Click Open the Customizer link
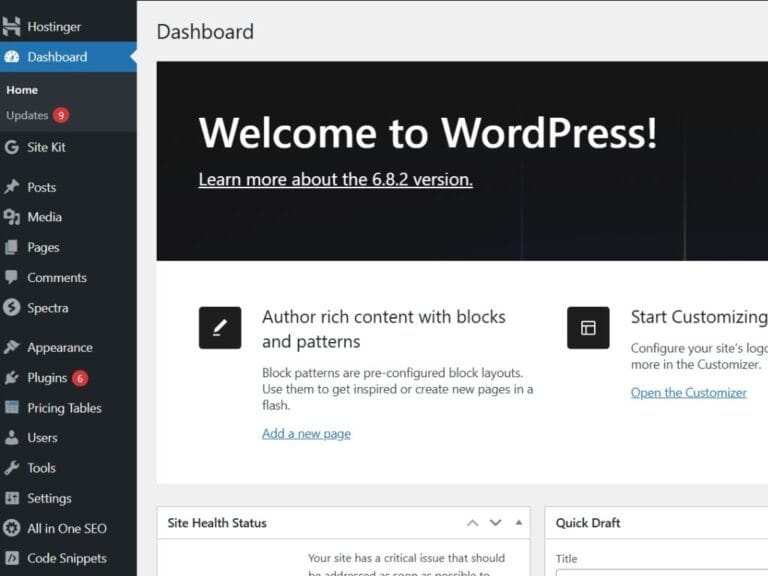This screenshot has height=576, width=768. [x=689, y=393]
